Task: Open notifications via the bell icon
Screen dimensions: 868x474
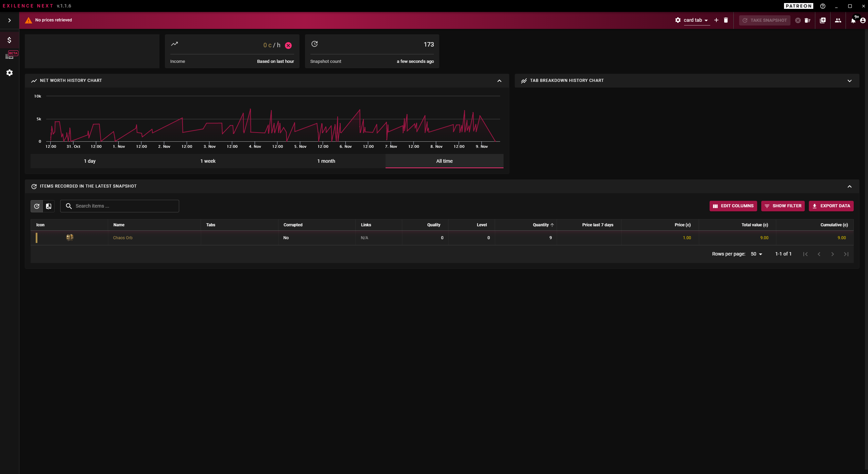Action: tap(853, 20)
